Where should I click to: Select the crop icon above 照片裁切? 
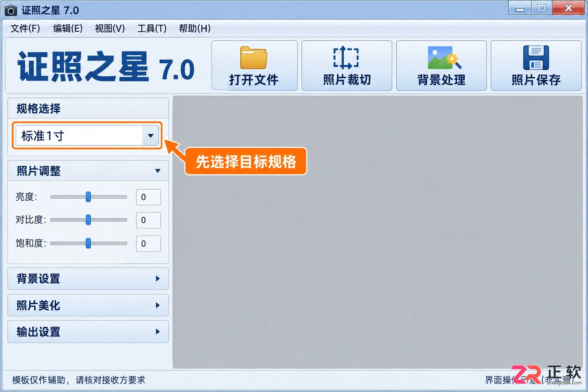coord(346,58)
